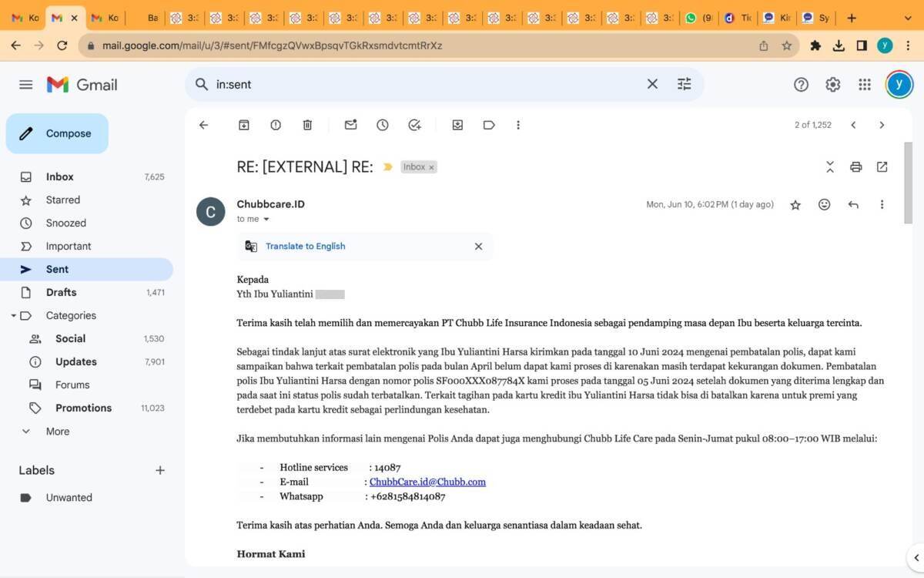Compose a new email
This screenshot has height=578, width=924.
[x=57, y=133]
